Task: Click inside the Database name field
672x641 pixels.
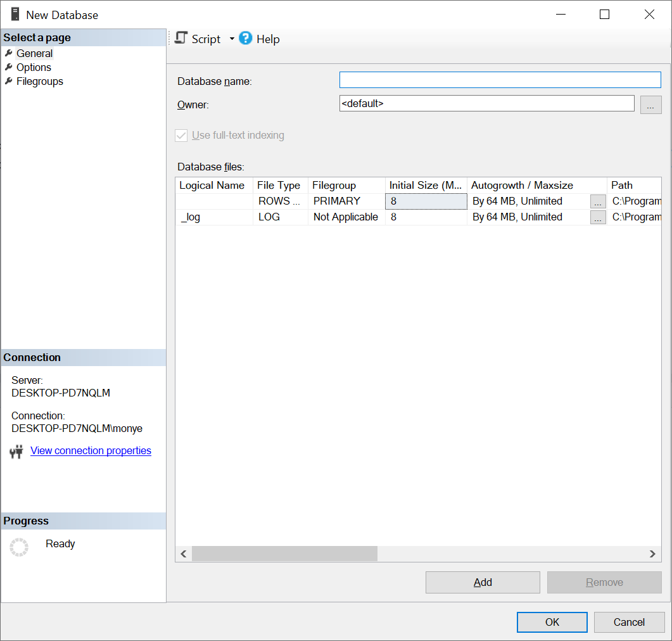Action: coord(500,80)
